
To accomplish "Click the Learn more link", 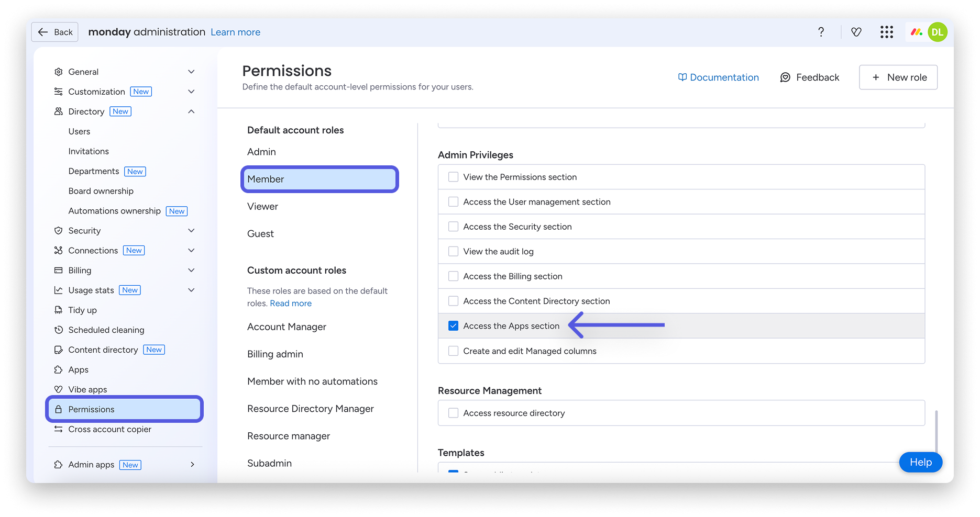I will click(x=235, y=32).
